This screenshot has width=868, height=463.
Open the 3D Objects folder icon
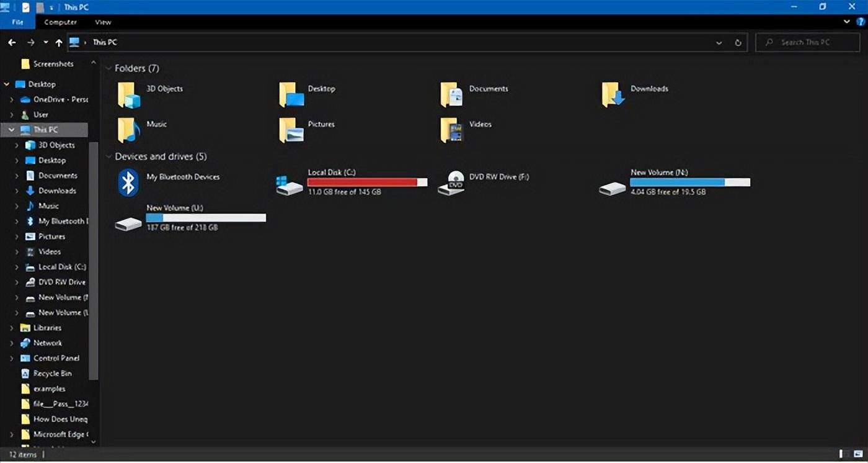pyautogui.click(x=129, y=95)
